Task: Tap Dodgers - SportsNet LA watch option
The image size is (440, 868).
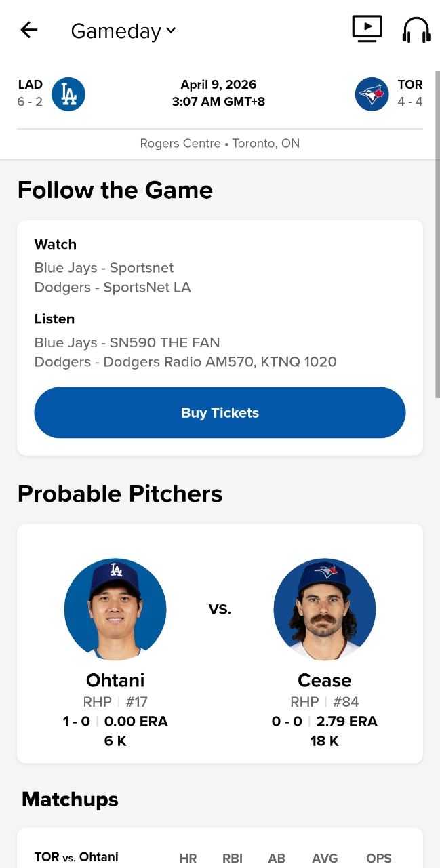Action: (113, 288)
